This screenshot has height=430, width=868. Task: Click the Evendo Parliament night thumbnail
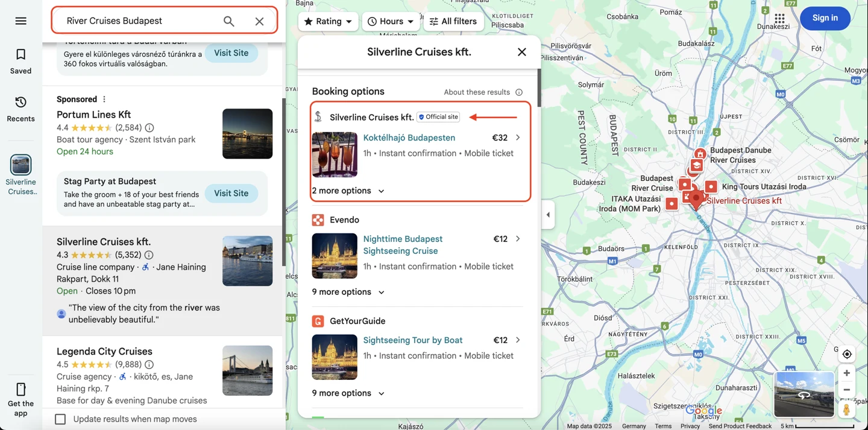tap(335, 256)
